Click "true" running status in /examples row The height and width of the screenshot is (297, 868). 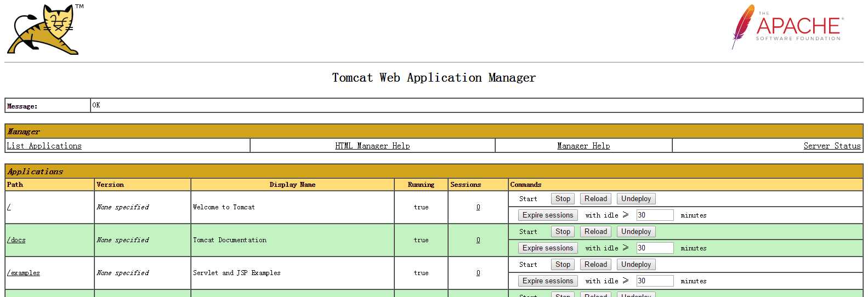[421, 273]
